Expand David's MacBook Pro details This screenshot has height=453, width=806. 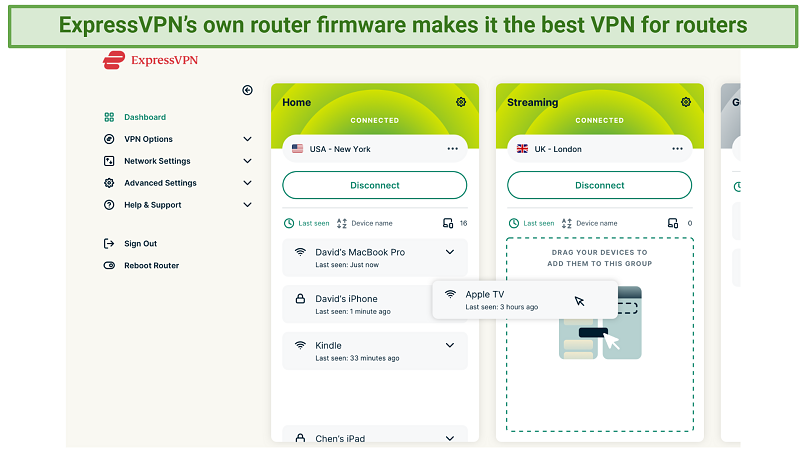click(450, 252)
